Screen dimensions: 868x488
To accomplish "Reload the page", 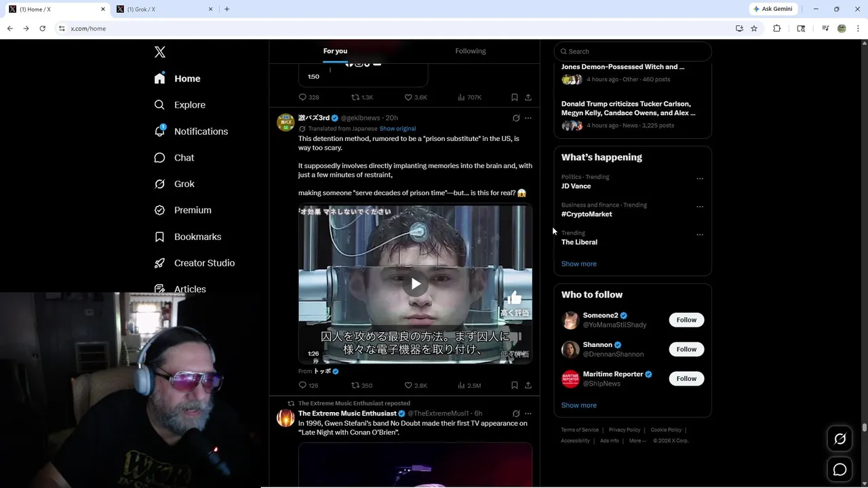I will 42,28.
